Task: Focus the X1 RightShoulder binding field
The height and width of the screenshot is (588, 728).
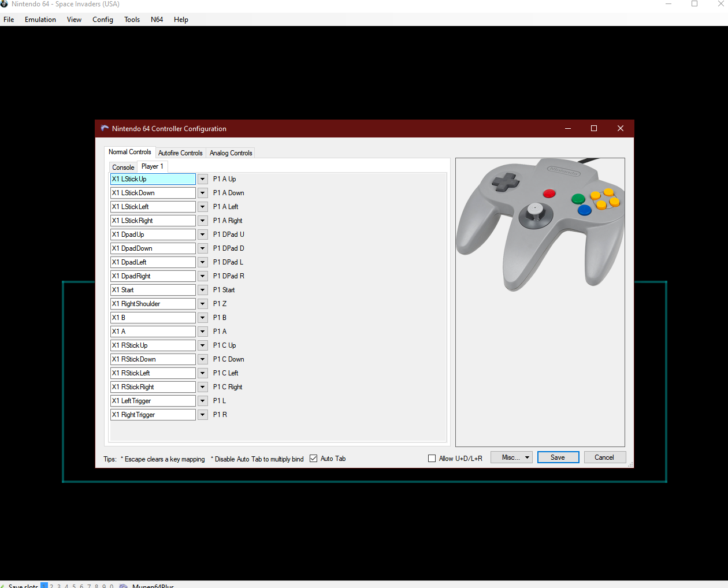Action: [x=153, y=304]
